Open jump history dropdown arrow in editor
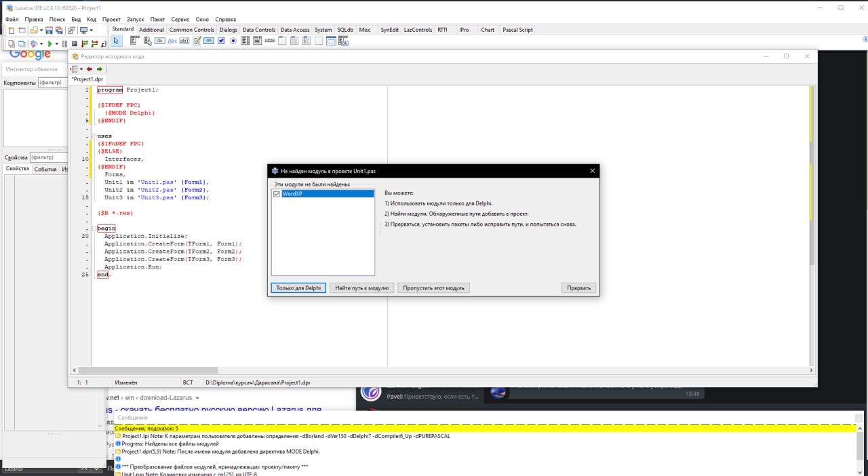 click(x=81, y=69)
